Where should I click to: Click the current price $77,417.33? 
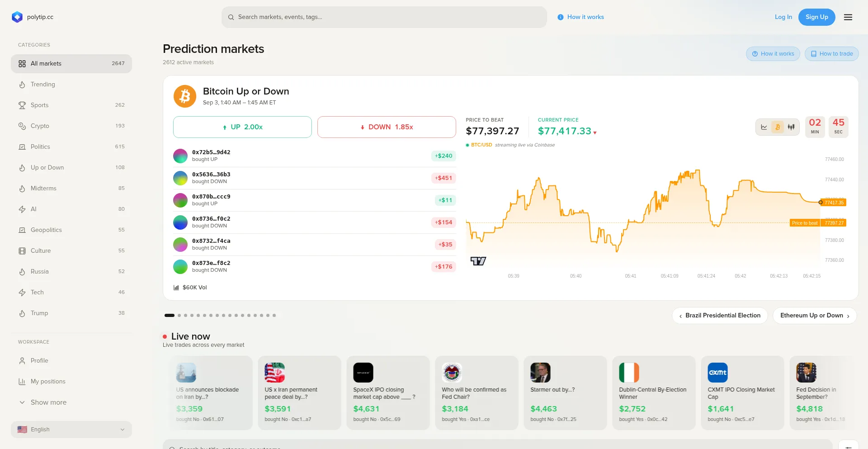coord(565,131)
